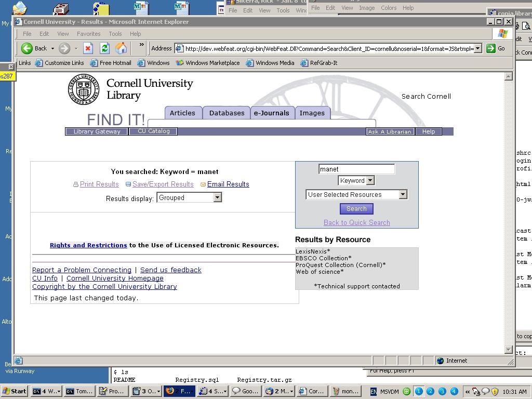Click the Save/Export Results link
The height and width of the screenshot is (399, 532).
(x=163, y=184)
